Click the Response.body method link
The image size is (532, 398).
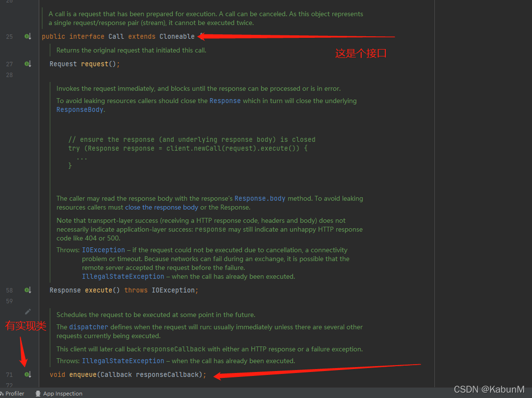point(260,198)
